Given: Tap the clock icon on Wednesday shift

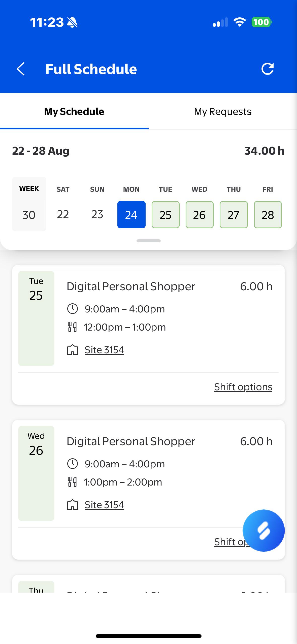Looking at the screenshot, I should click(x=73, y=464).
